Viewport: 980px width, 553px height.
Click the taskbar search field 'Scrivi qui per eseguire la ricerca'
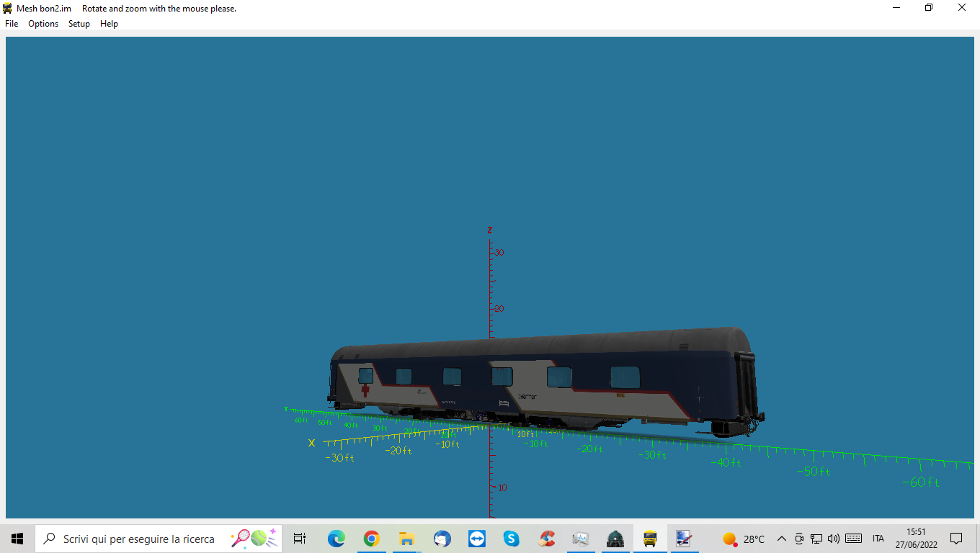point(159,539)
